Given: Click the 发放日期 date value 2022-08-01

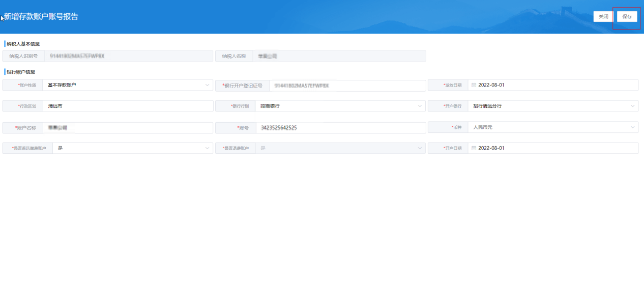Looking at the screenshot, I should (x=491, y=85).
